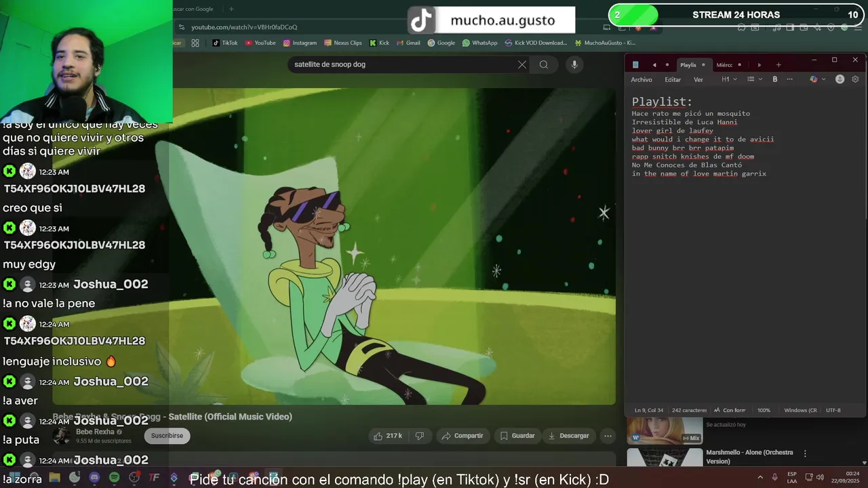
Task: Open Marshmello Alone Orchestra Version thumbnail
Action: (665, 457)
